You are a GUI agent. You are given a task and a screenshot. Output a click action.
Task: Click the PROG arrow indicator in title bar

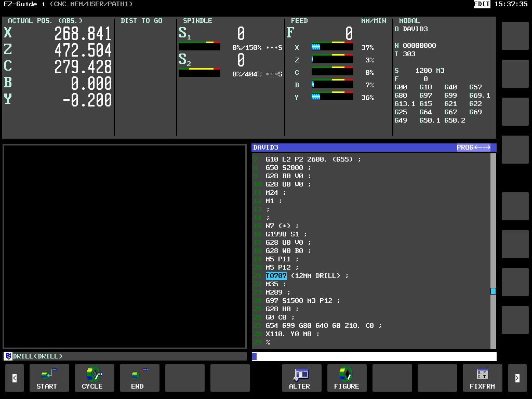pyautogui.click(x=473, y=147)
